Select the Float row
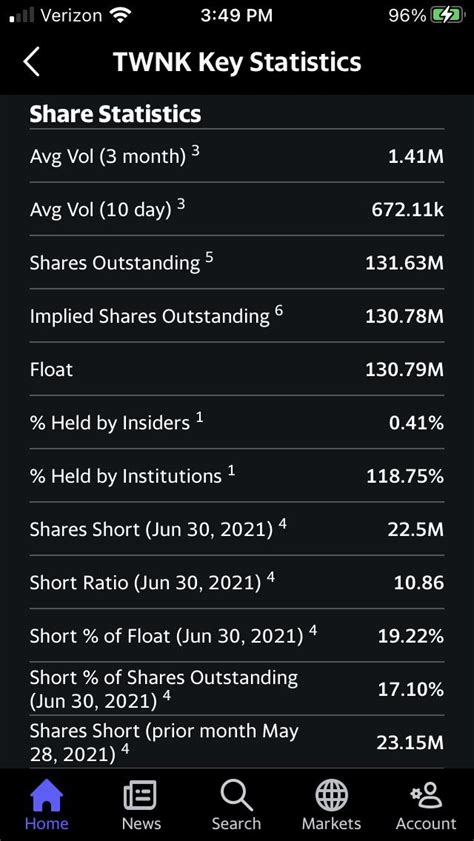Image resolution: width=474 pixels, height=841 pixels. click(x=236, y=369)
